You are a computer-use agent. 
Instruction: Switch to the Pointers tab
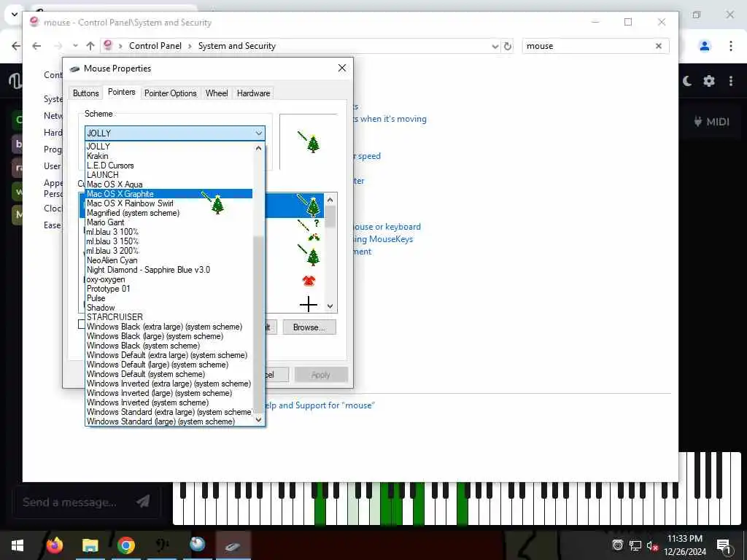click(122, 92)
